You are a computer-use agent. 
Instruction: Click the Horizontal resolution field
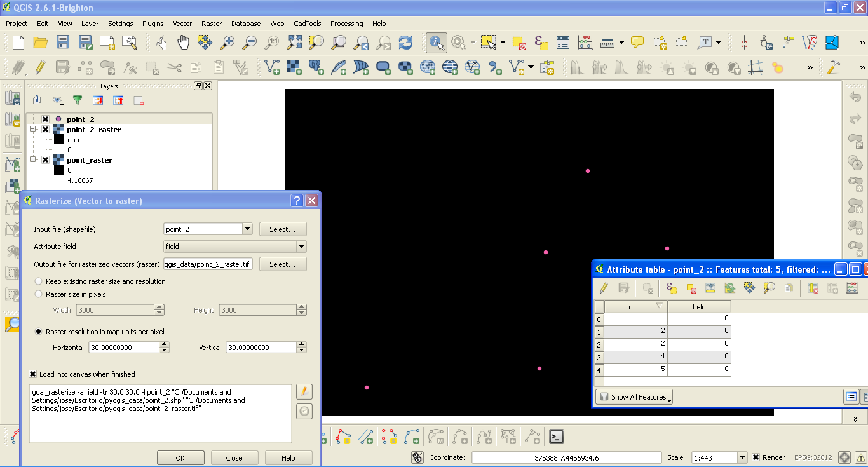click(124, 348)
